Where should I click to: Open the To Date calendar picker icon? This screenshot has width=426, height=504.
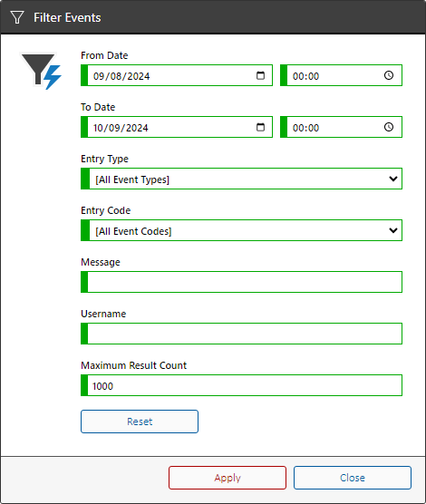coord(260,127)
